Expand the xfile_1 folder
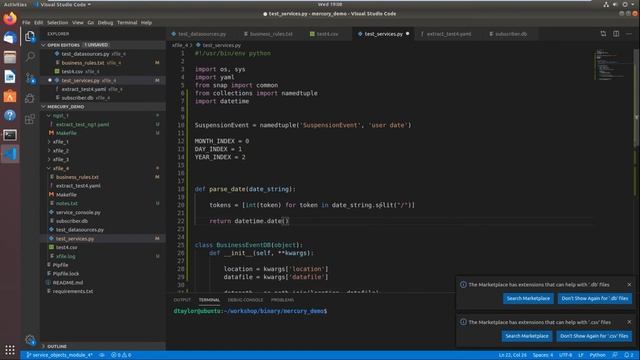Screen dimensions: 640x360 (49, 142)
